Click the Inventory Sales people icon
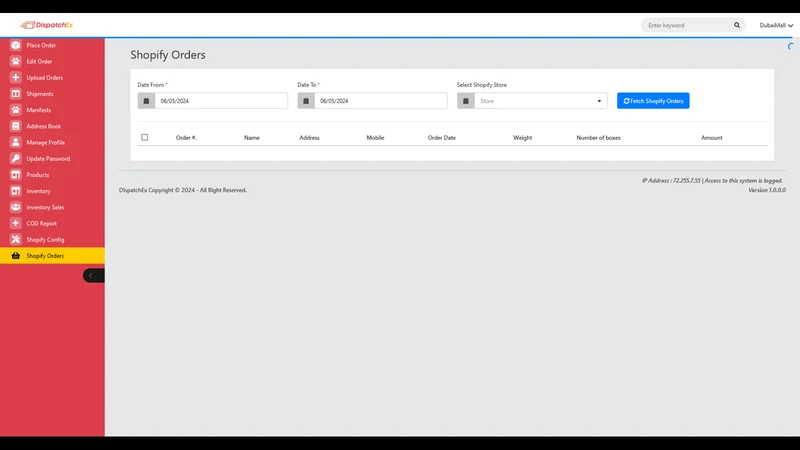 [16, 207]
